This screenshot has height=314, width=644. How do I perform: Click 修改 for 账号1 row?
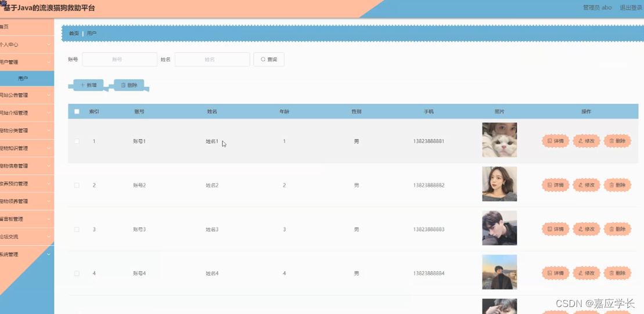587,141
